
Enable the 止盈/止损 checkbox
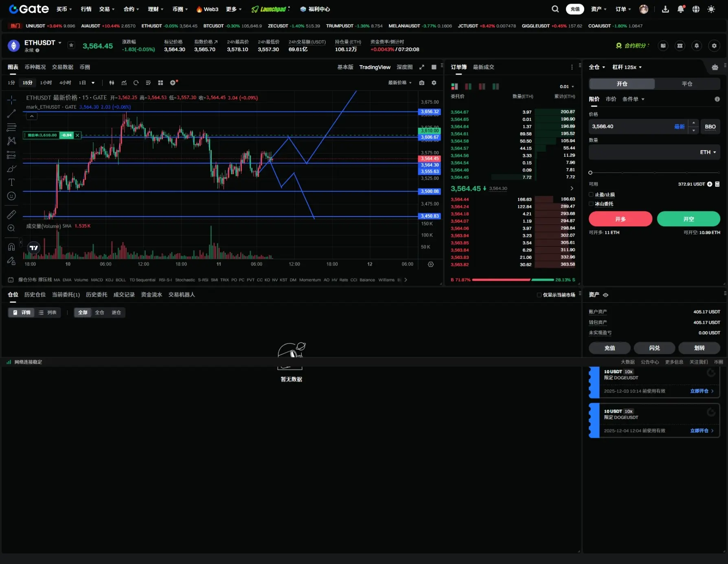[591, 195]
